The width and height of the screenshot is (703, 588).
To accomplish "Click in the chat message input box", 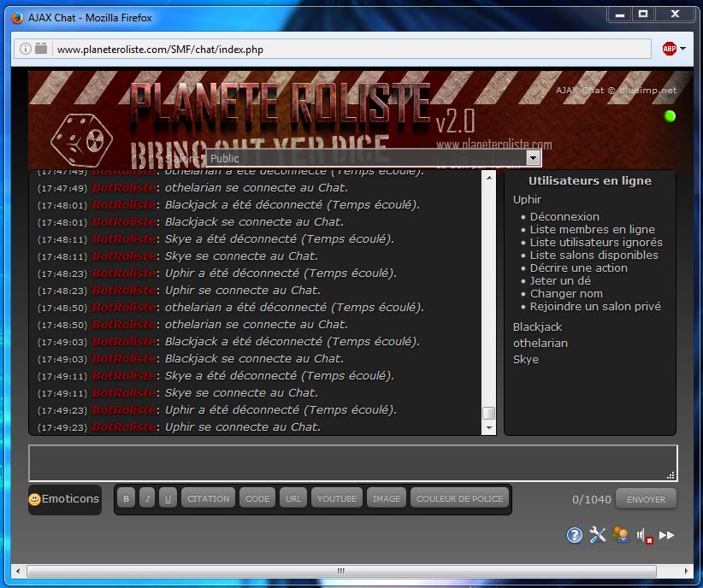I will (352, 462).
